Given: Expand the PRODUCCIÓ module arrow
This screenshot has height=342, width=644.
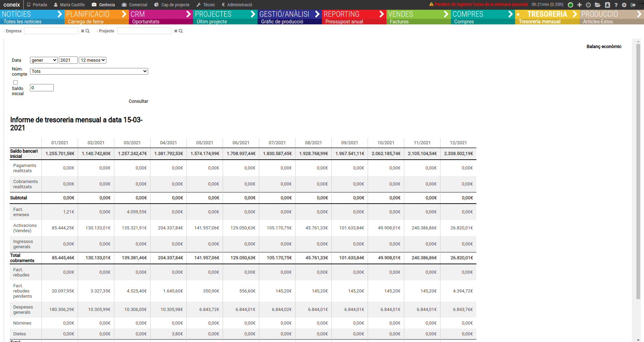Looking at the screenshot, I should tap(639, 14).
